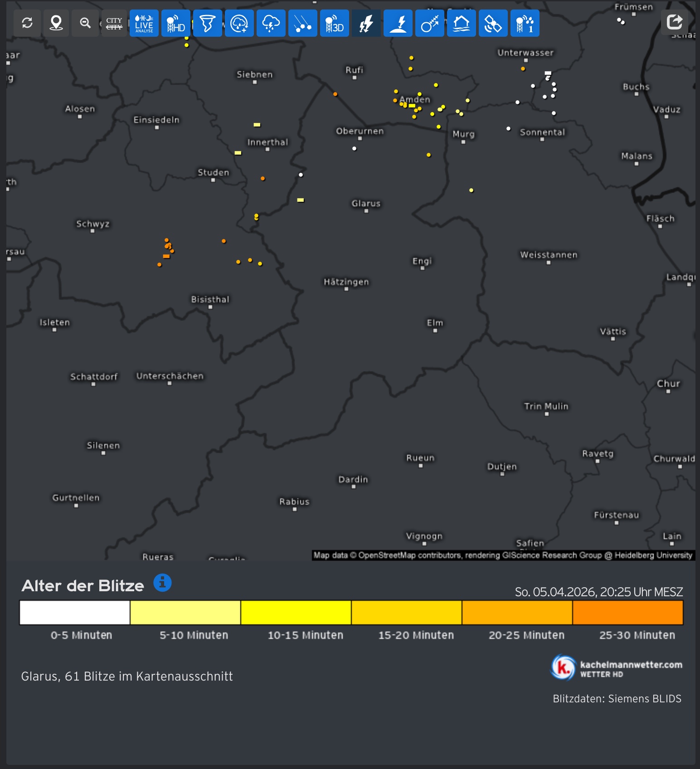The image size is (700, 769).
Task: Open the satellite layer icon
Action: (493, 23)
